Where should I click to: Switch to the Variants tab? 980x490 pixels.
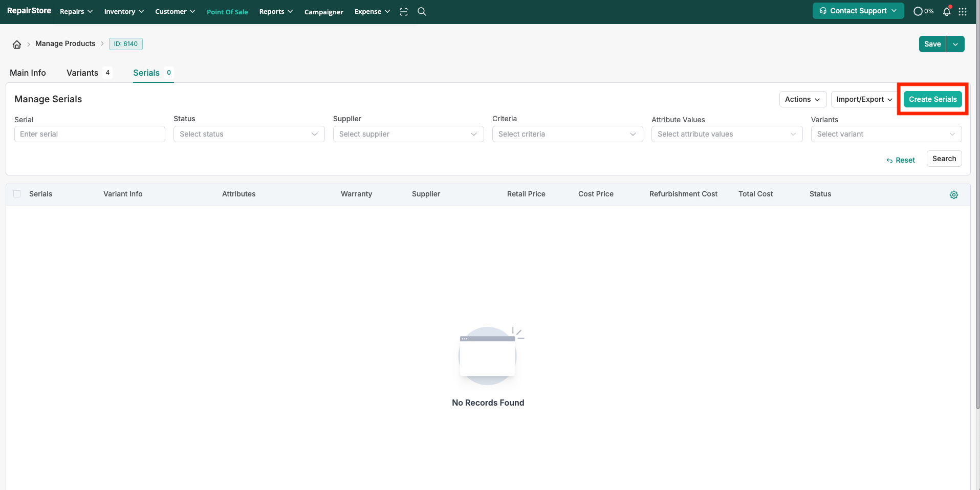[x=82, y=73]
